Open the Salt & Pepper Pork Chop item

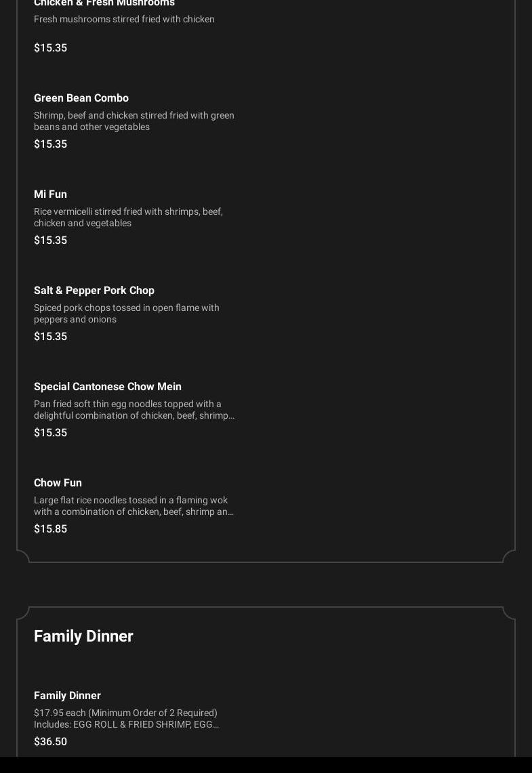click(94, 290)
